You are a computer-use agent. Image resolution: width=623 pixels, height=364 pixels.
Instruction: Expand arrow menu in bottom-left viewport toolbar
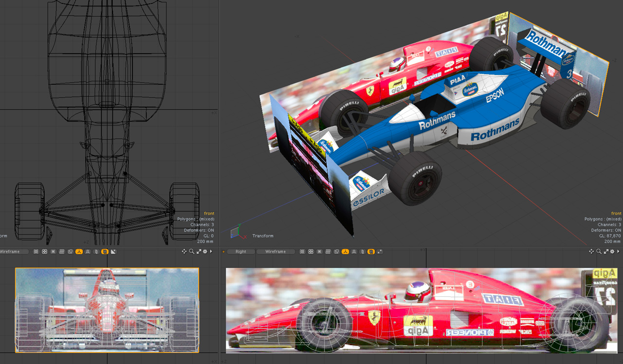[x=211, y=252]
